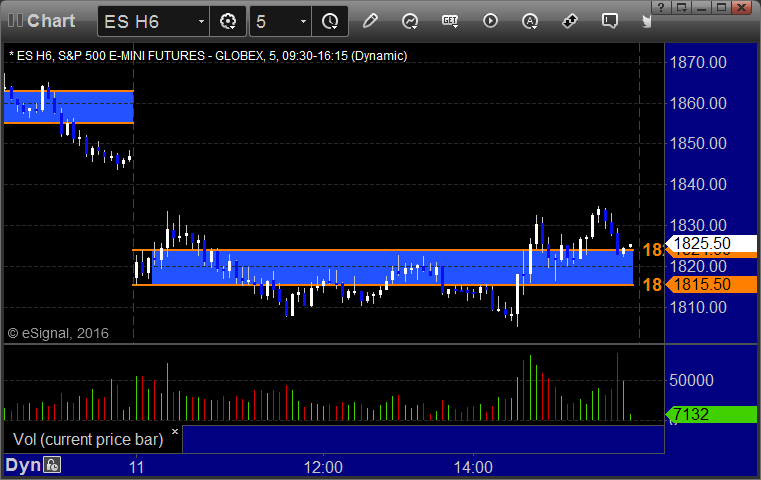Screen dimensions: 761x480
Task: Expand the ES H6 symbol dropdown
Action: (201, 21)
